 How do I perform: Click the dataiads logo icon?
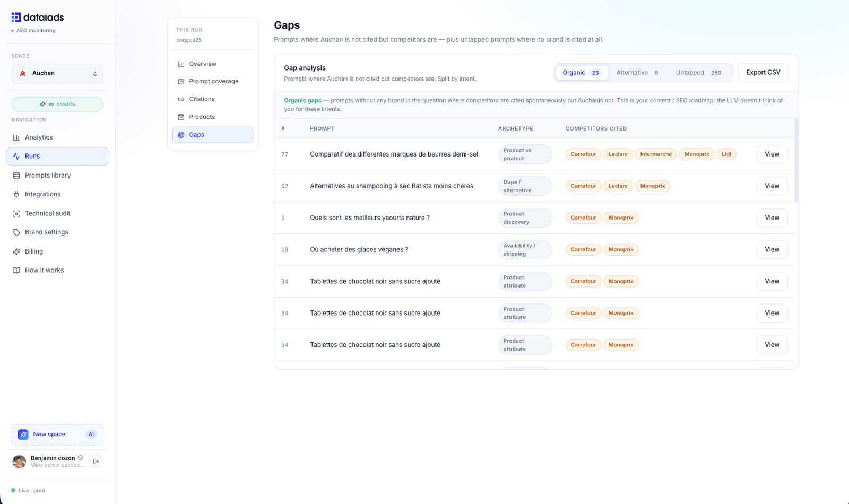point(16,17)
